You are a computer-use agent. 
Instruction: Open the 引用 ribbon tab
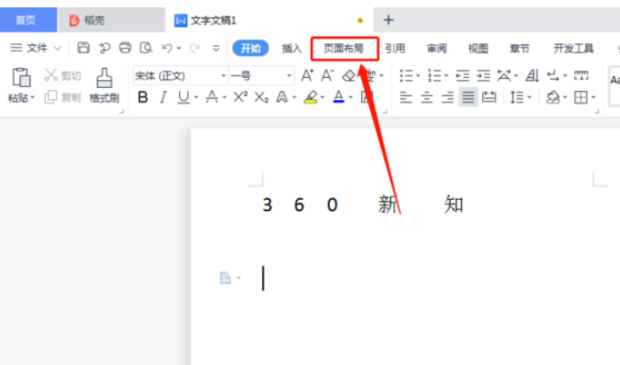click(x=395, y=48)
